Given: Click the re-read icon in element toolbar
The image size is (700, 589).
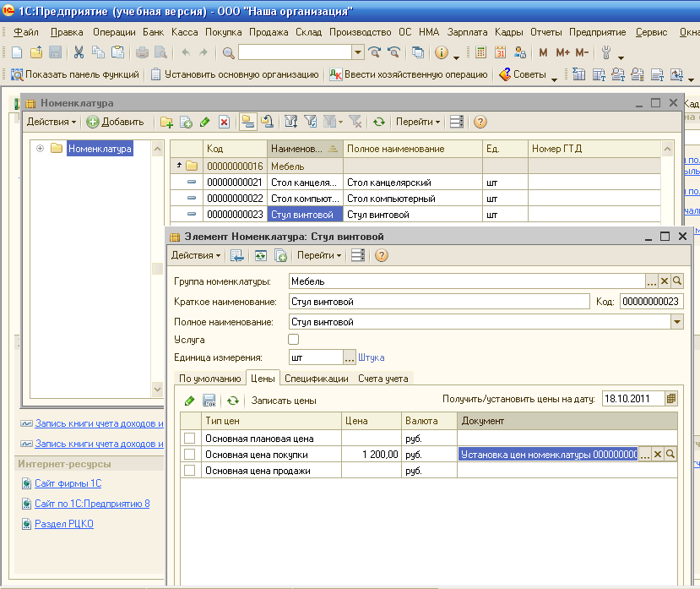Looking at the screenshot, I should click(x=261, y=255).
